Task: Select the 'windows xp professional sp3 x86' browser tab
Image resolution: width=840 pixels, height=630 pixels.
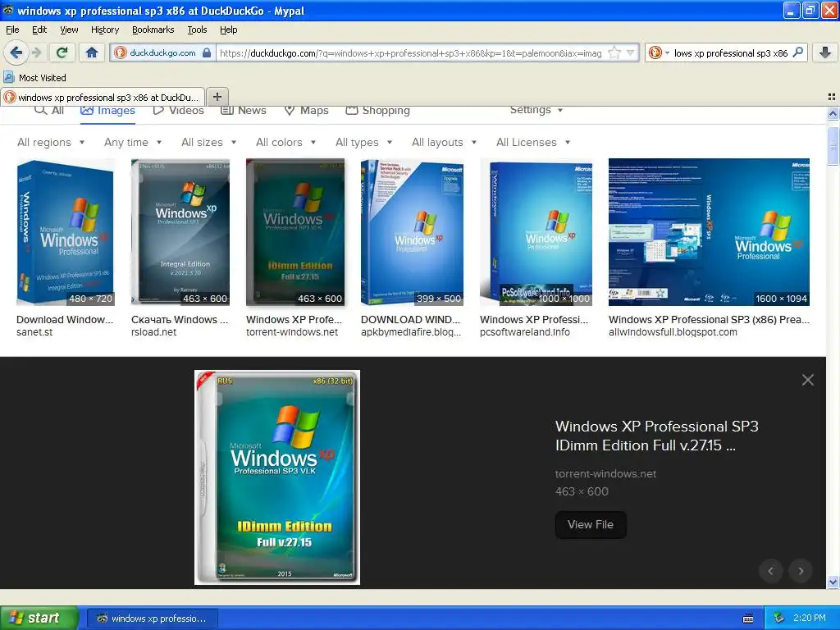Action: pos(103,97)
